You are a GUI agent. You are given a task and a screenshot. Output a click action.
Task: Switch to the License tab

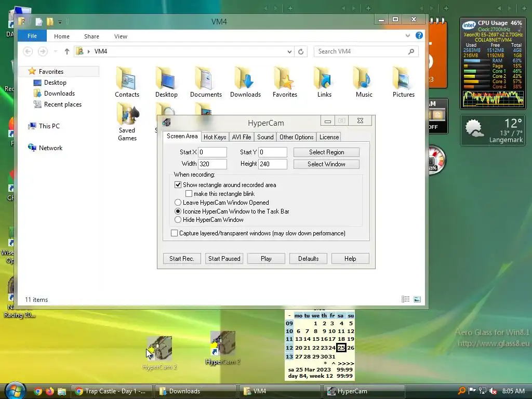pos(329,137)
